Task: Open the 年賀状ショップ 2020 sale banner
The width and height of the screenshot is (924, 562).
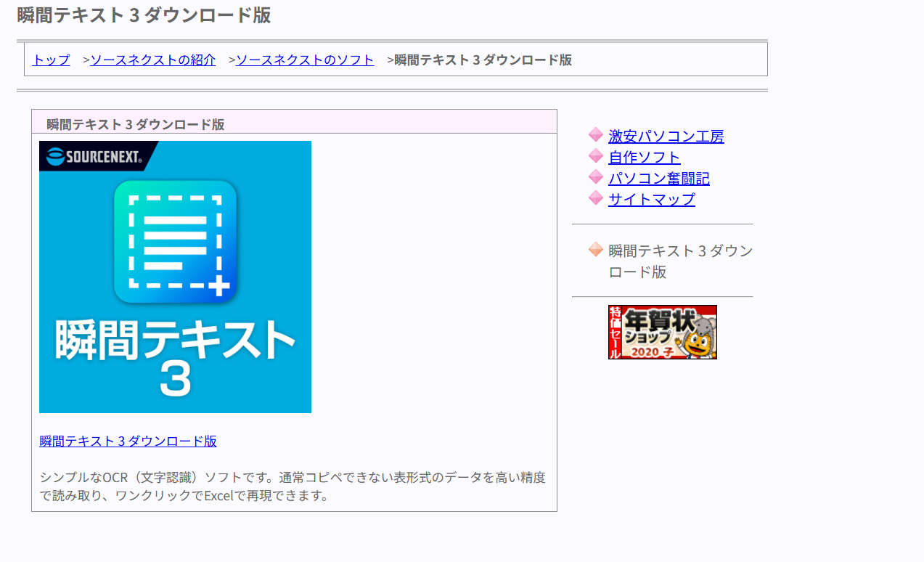Action: 663,332
